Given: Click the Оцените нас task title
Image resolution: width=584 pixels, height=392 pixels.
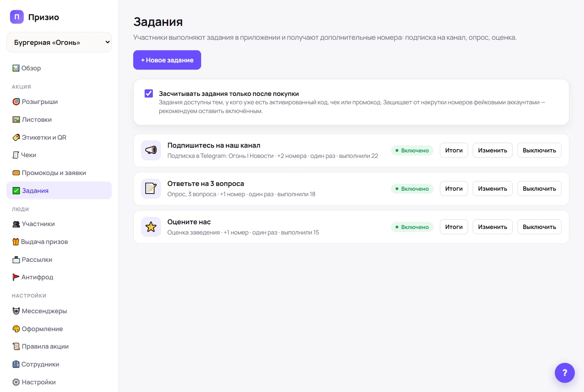Looking at the screenshot, I should [x=189, y=222].
